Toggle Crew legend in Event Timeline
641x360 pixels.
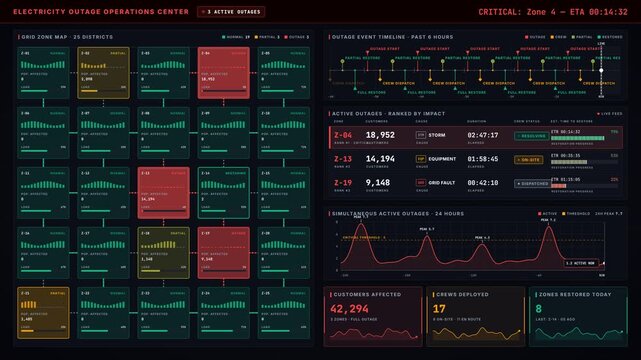pos(558,37)
